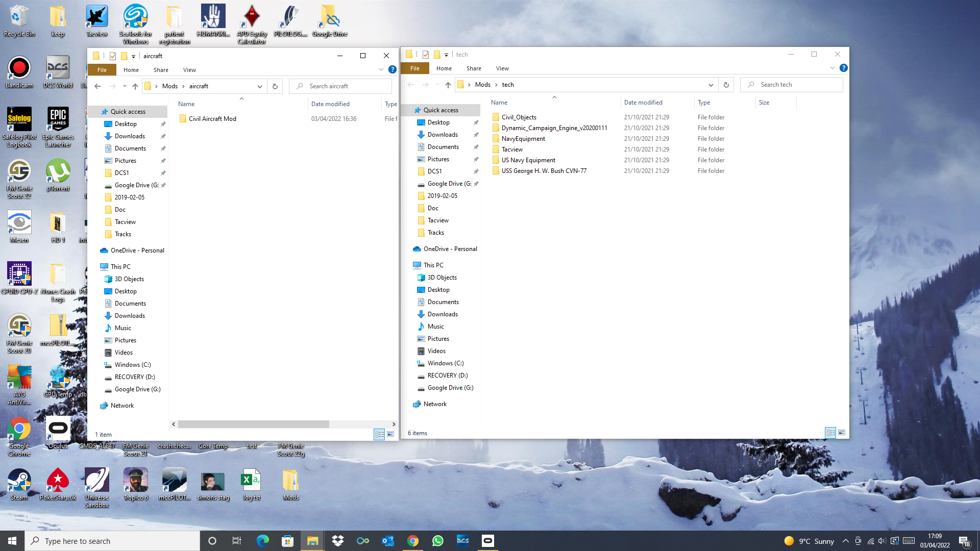Open help in the tech window
This screenshot has height=551, width=980.
[843, 68]
